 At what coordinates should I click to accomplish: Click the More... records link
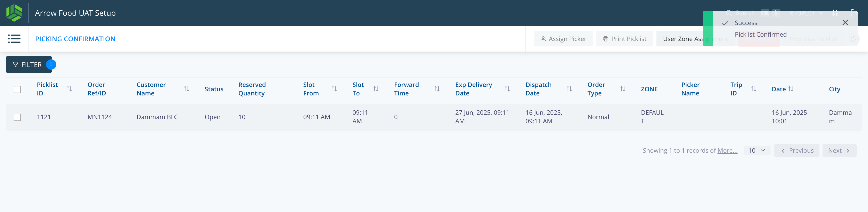[727, 150]
